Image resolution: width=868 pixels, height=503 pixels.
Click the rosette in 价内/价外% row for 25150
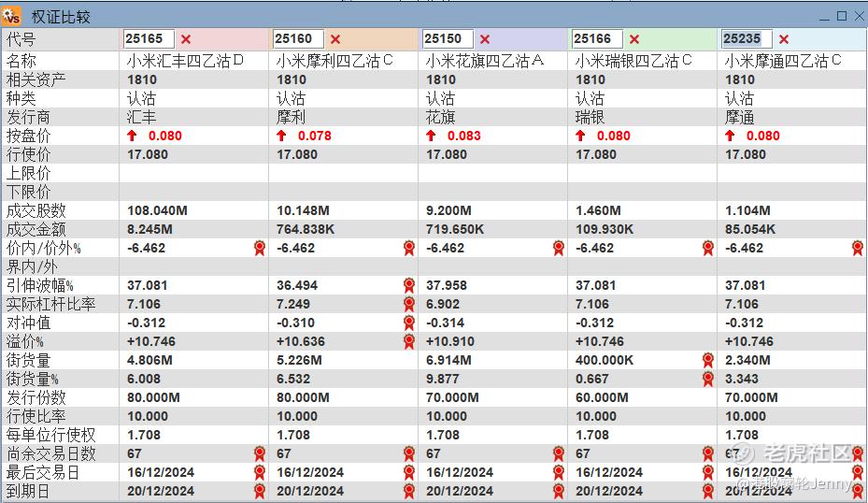[559, 248]
